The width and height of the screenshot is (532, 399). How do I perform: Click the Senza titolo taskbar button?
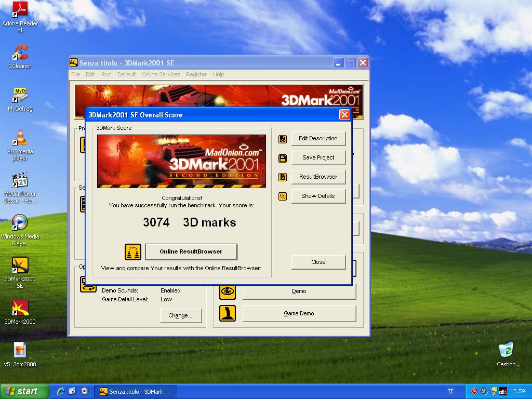click(x=137, y=391)
